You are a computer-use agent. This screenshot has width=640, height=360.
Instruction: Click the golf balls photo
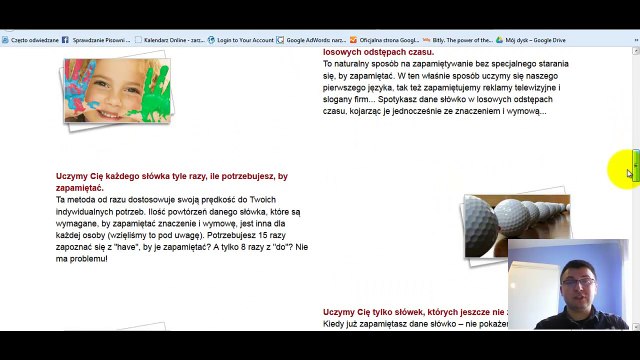(x=517, y=226)
